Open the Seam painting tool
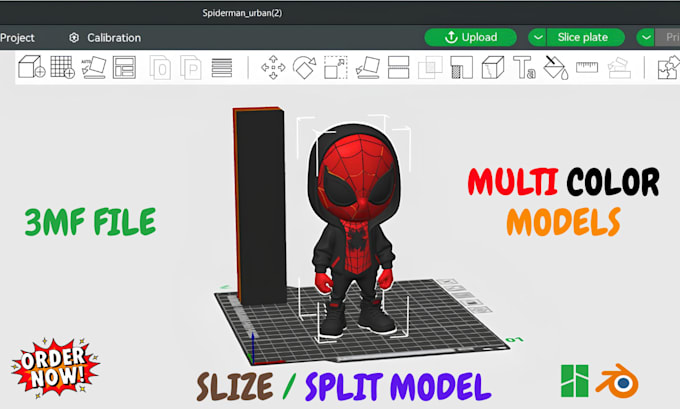The width and height of the screenshot is (680, 409). point(493,67)
